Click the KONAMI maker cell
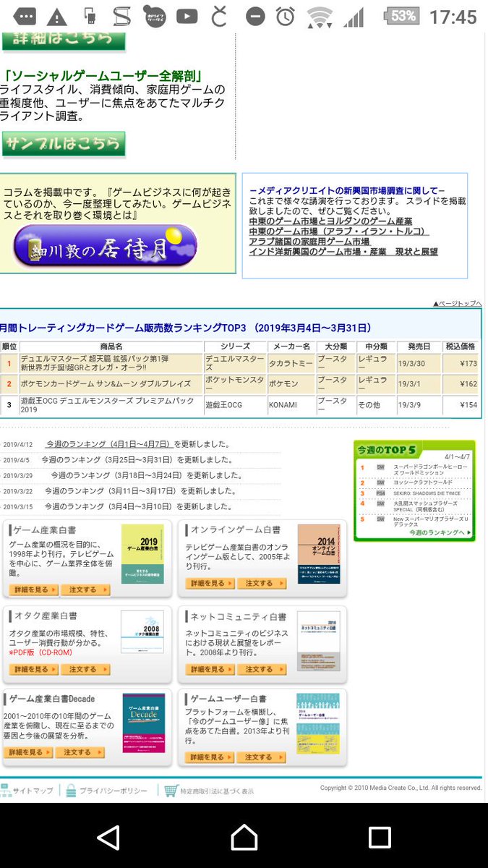Screen dimensions: 488x868 (x=291, y=405)
